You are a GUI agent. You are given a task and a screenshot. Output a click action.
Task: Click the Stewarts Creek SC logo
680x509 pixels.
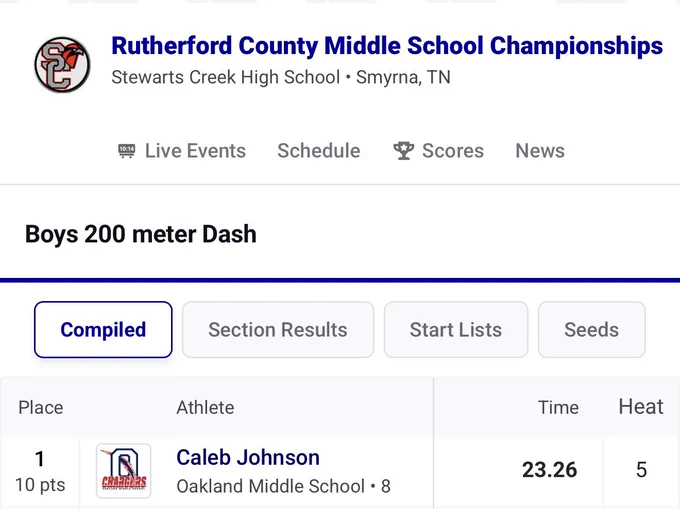click(62, 65)
